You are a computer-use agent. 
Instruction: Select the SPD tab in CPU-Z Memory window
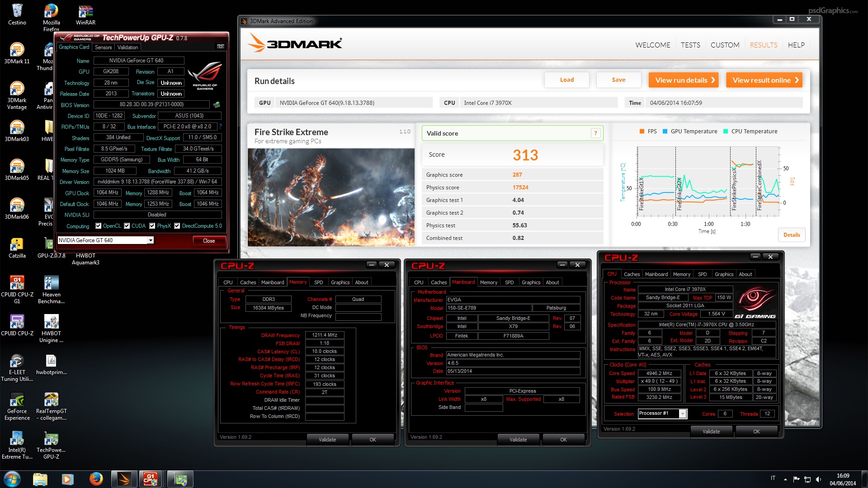[x=319, y=282]
